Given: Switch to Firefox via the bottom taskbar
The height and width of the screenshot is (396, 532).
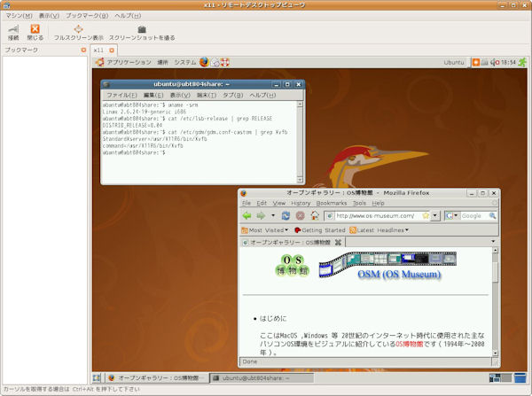Looking at the screenshot, I should [157, 377].
